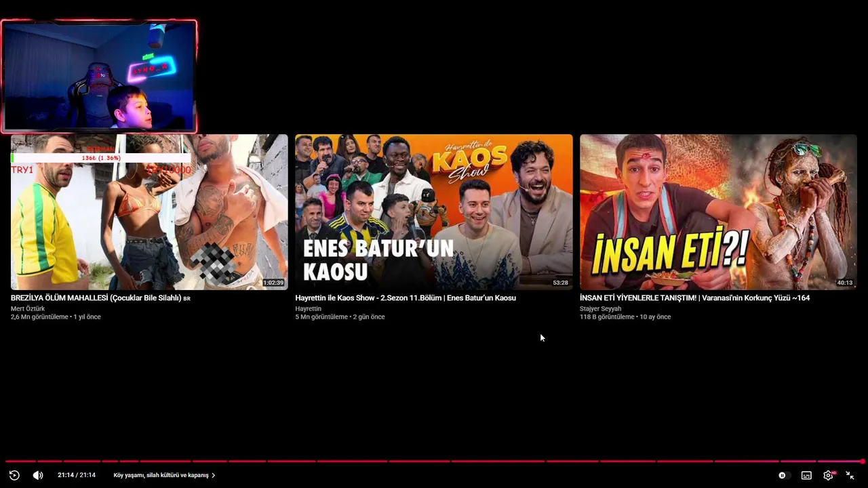868x488 pixels.
Task: Open the Mert Öztürk channel name
Action: (28, 308)
